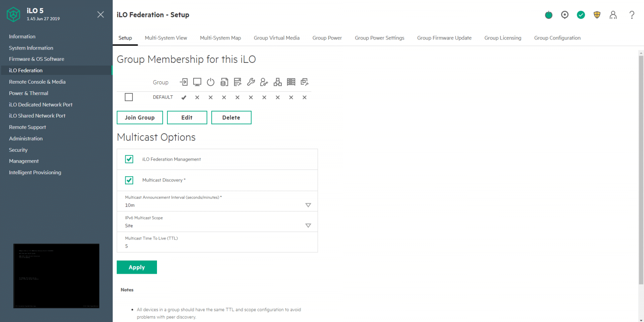
Task: Click the Configure iLO Settings wrench icon
Action: (x=251, y=82)
